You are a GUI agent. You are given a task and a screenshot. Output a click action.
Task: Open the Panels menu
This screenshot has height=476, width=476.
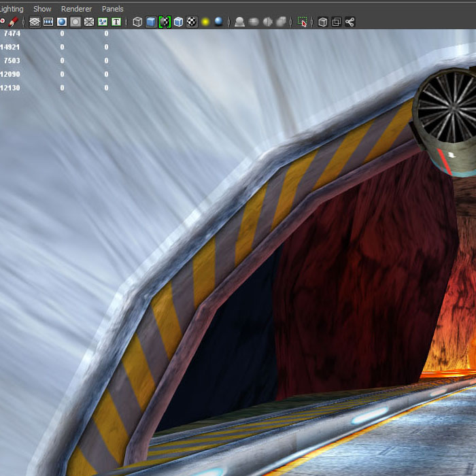(113, 9)
